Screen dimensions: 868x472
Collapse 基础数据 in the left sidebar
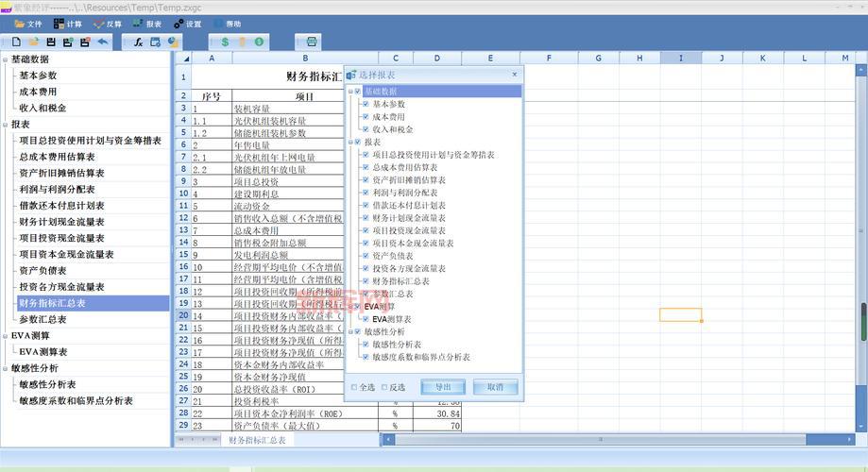tap(5, 59)
